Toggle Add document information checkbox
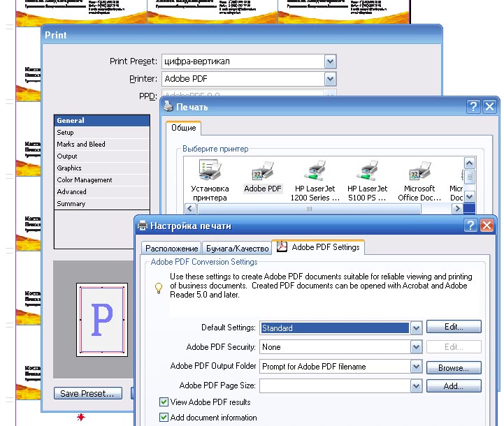This screenshot has width=504, height=426. pos(164,418)
